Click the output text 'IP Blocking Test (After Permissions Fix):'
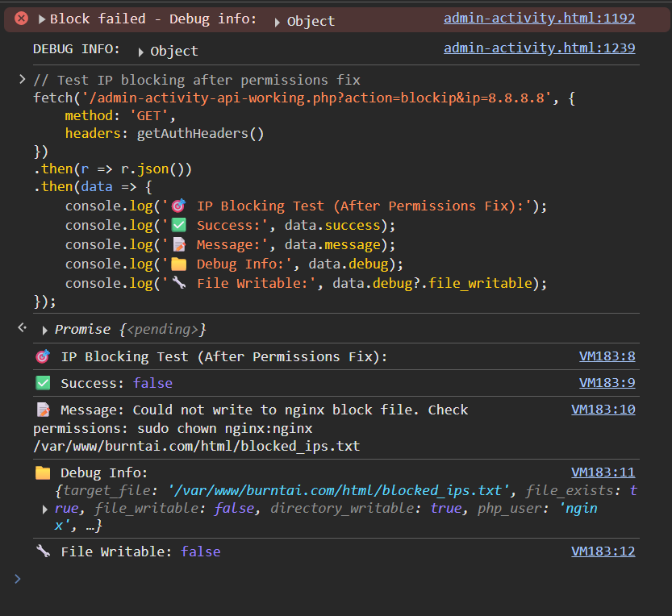The width and height of the screenshot is (672, 616). 224,357
